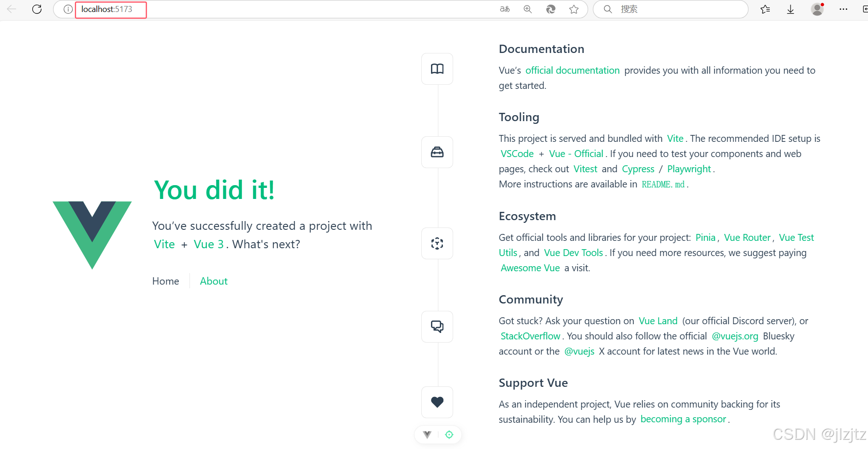Toggle the Vue DevTools logo button
This screenshot has width=868, height=449.
[x=427, y=434]
